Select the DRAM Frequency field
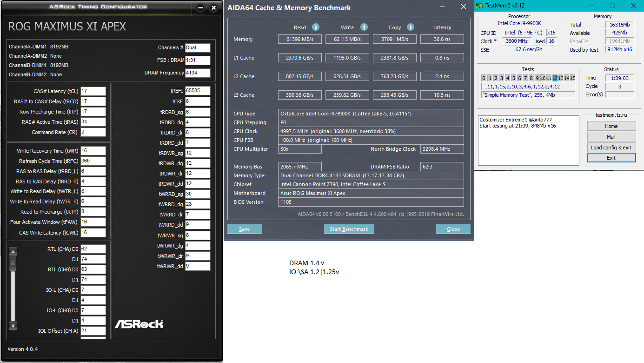The image size is (644, 363). tap(198, 73)
